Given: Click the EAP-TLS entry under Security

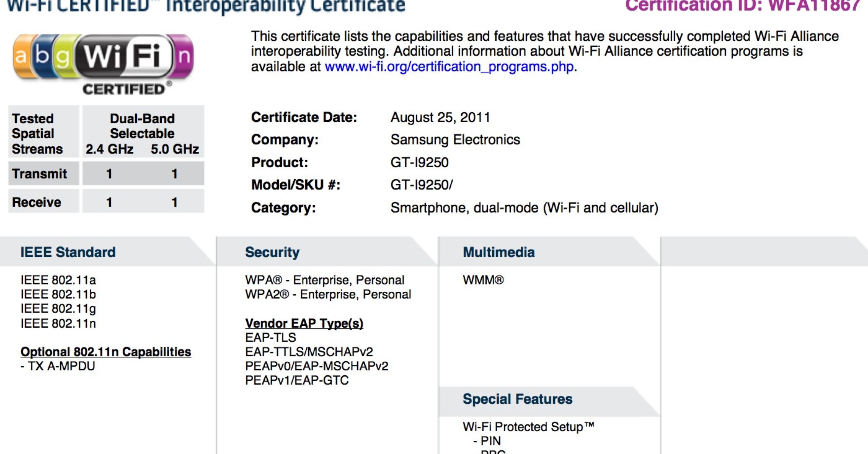Looking at the screenshot, I should (x=270, y=337).
